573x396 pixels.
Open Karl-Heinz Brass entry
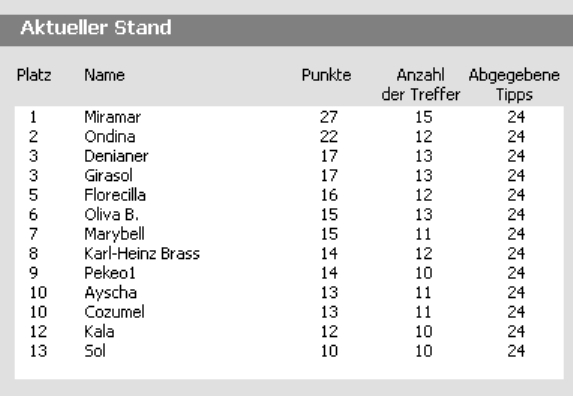[x=142, y=254]
